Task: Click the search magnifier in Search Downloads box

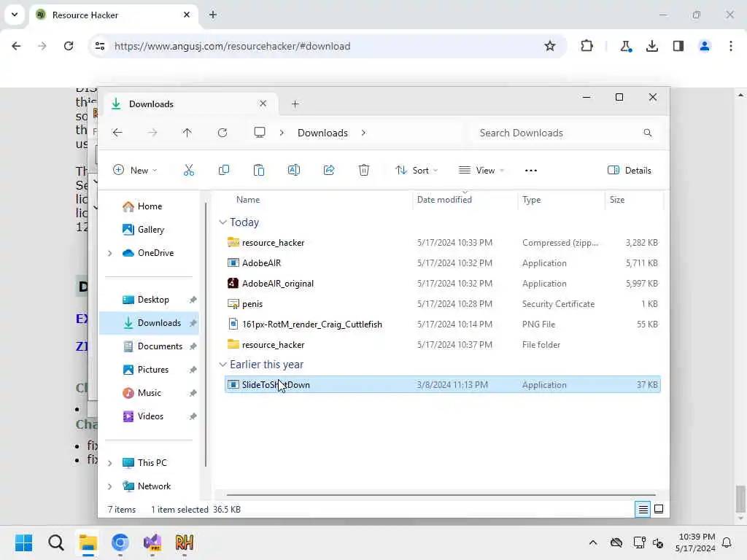Action: (648, 133)
